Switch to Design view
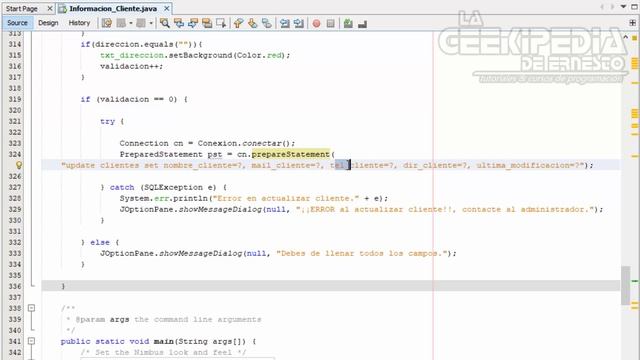 (48, 23)
